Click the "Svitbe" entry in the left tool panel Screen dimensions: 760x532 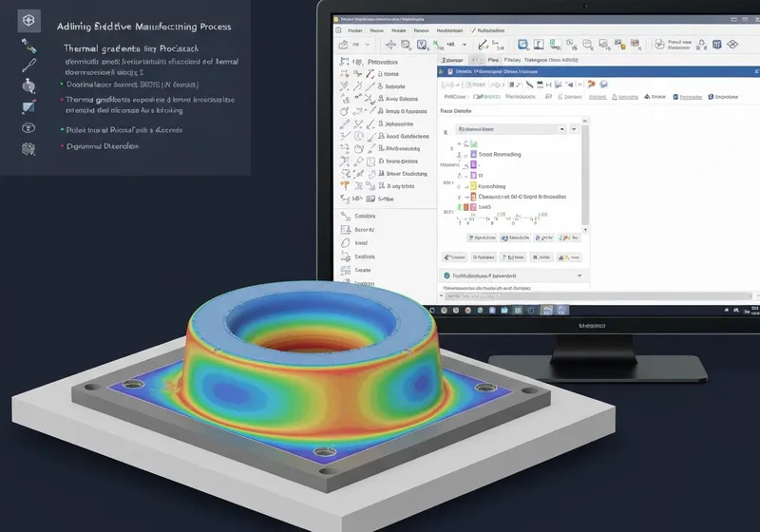386,199
